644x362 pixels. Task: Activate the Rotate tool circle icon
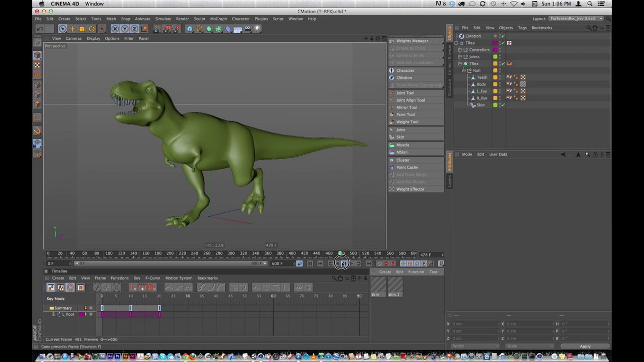[x=92, y=29]
